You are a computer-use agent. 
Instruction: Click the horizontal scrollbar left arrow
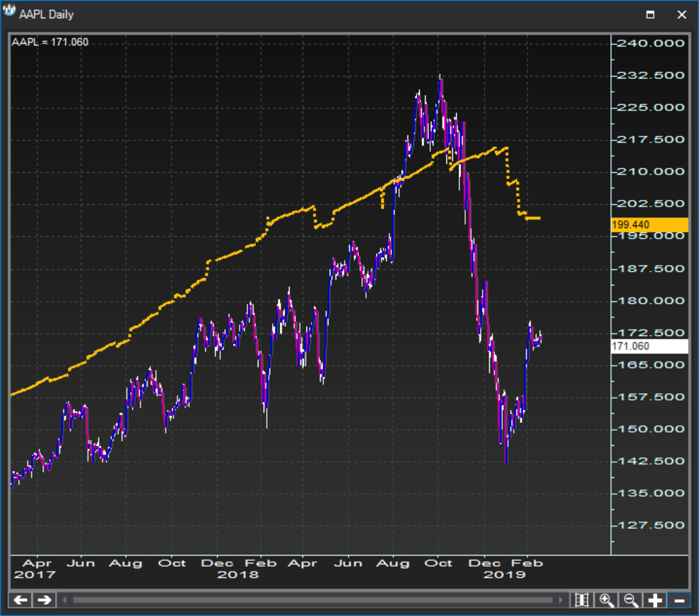[x=64, y=600]
